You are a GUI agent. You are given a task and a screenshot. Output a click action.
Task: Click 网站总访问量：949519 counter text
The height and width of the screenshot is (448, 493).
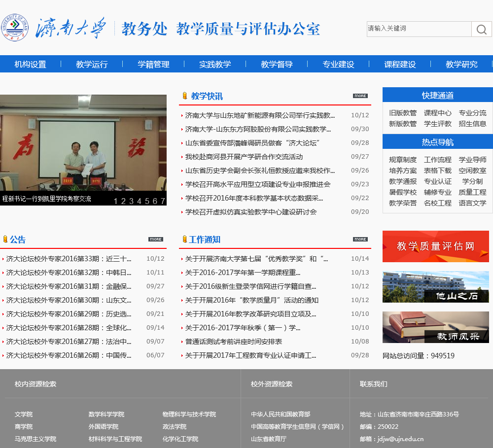(x=419, y=355)
